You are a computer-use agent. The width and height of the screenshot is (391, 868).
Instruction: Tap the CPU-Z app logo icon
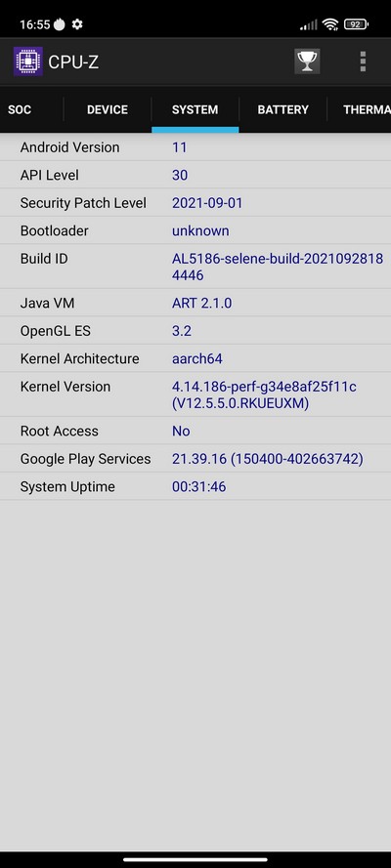tap(28, 62)
